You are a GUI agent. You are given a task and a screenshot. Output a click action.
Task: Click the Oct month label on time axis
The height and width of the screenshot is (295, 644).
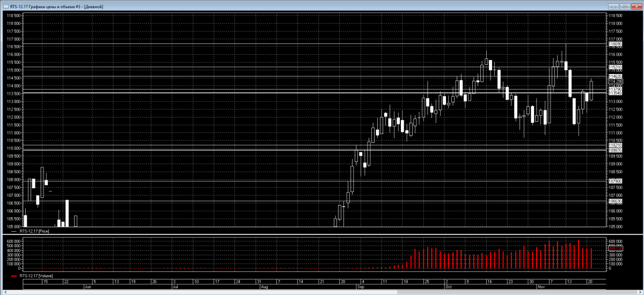tap(449, 287)
